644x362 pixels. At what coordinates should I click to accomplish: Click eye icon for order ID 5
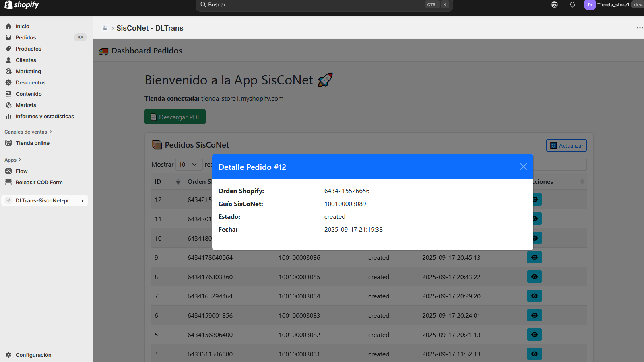[534, 335]
